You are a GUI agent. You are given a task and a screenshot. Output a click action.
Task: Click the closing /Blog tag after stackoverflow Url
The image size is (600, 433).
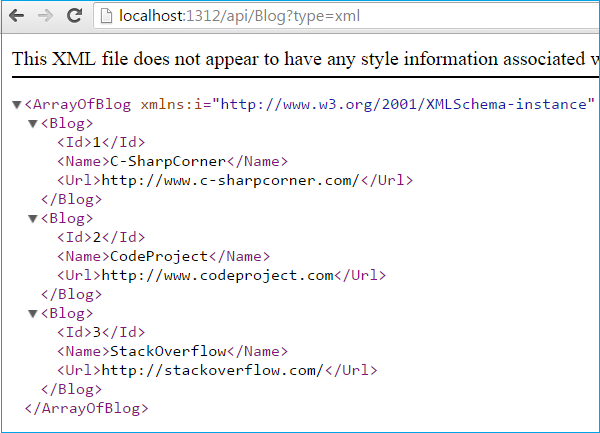(x=72, y=389)
